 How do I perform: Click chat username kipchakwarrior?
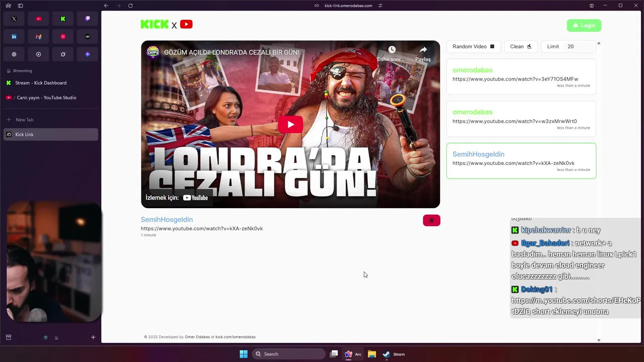[546, 230]
